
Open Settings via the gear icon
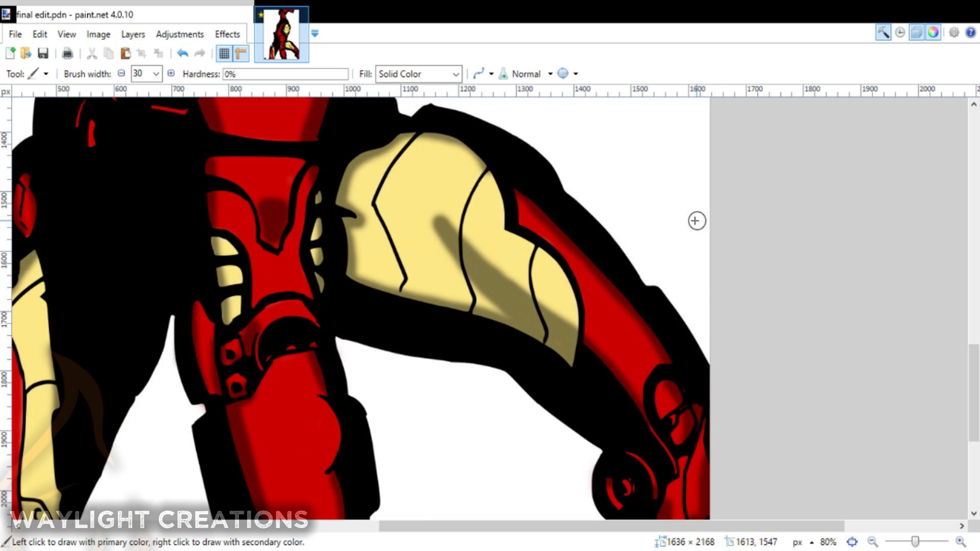pyautogui.click(x=954, y=33)
